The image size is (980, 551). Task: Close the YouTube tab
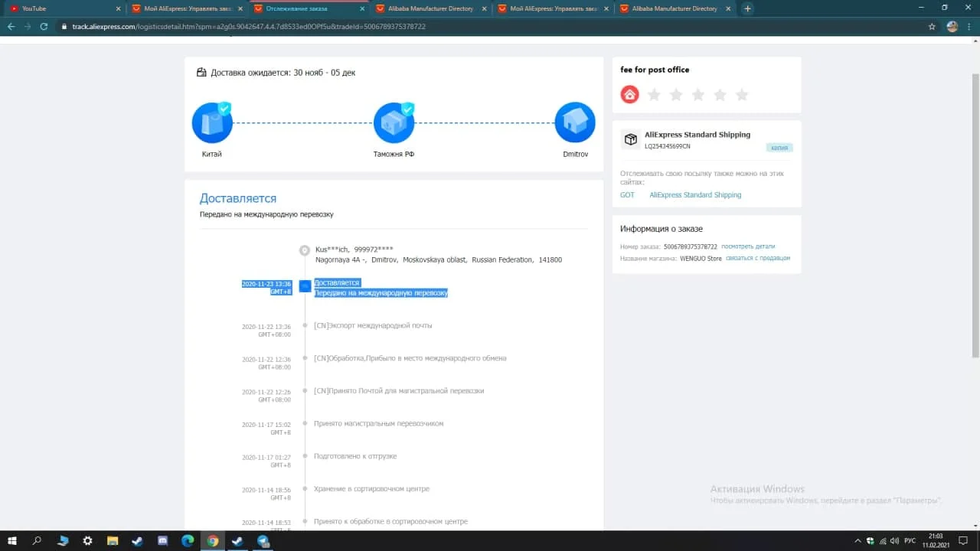118,8
